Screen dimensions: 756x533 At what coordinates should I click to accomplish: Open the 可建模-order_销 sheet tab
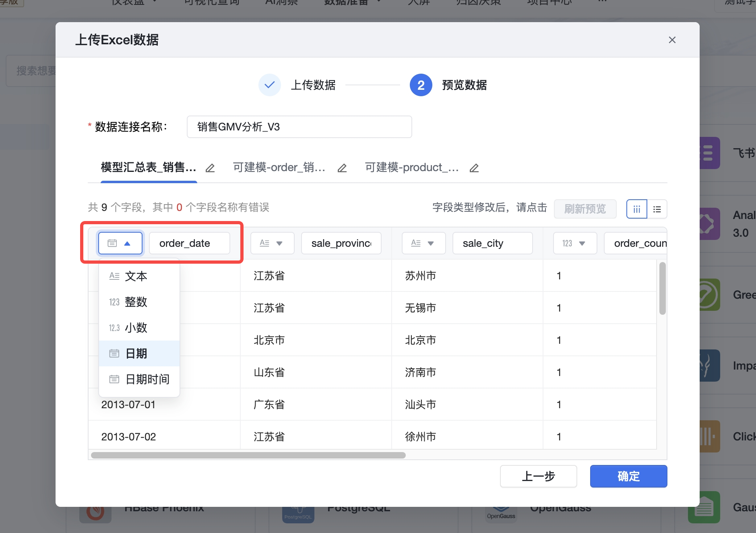(279, 167)
